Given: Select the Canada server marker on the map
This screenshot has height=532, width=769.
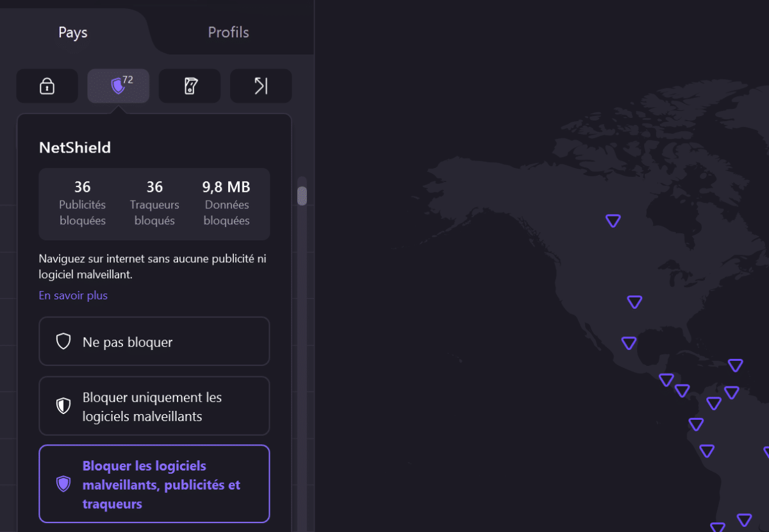Looking at the screenshot, I should [613, 220].
